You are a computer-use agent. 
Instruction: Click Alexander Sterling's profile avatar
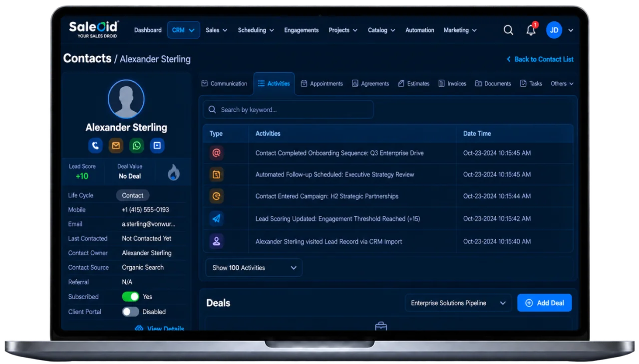[126, 99]
